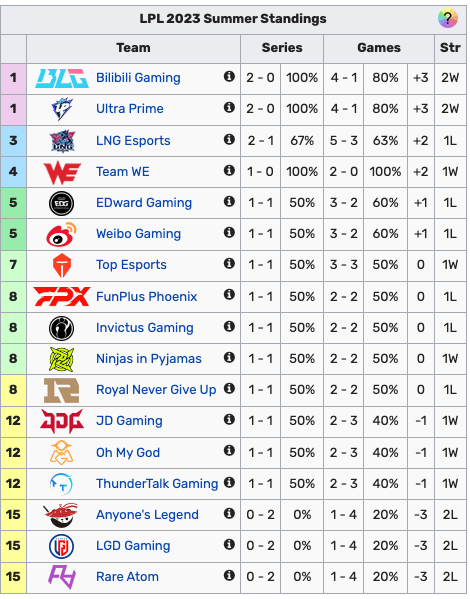The image size is (470, 599).
Task: Select the JD Gaming red logo
Action: tap(62, 421)
